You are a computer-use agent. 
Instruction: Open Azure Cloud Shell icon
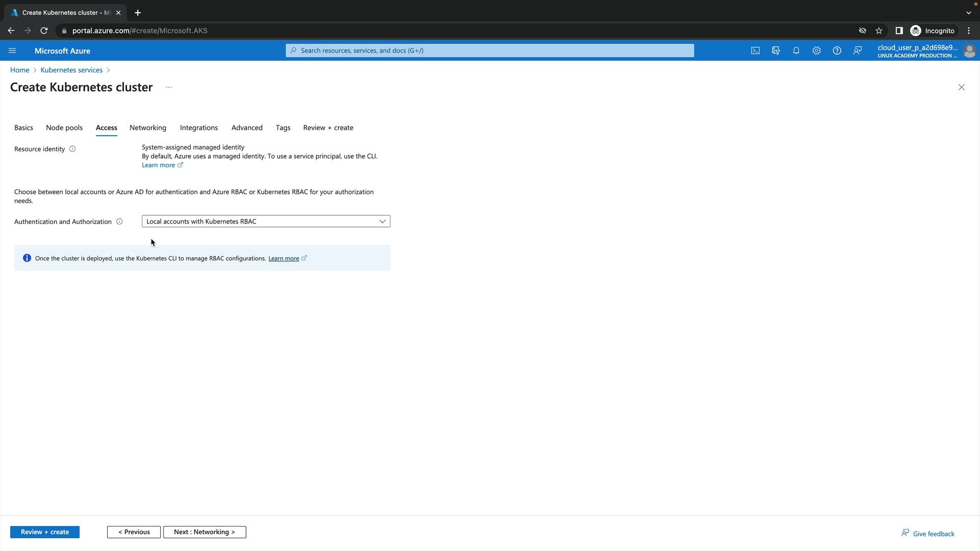(755, 51)
